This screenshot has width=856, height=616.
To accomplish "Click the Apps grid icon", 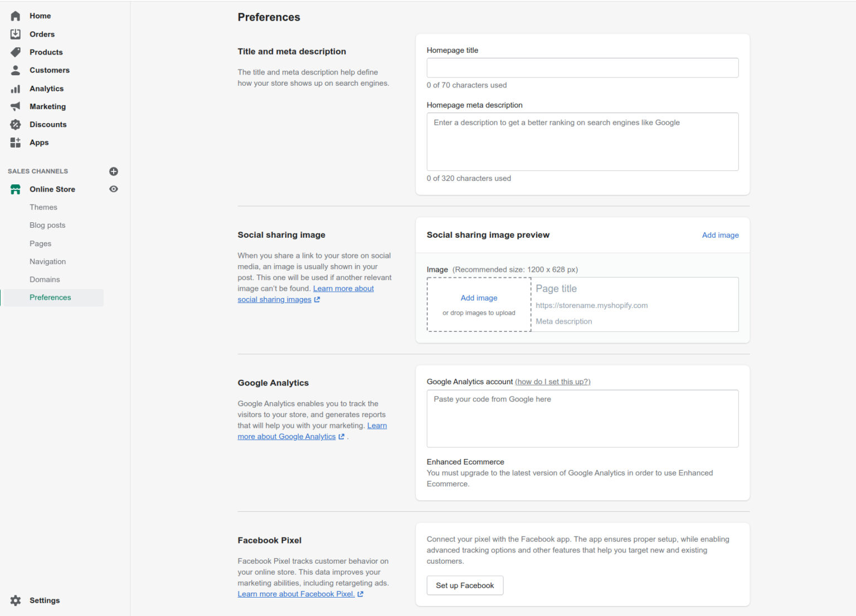I will pos(16,143).
